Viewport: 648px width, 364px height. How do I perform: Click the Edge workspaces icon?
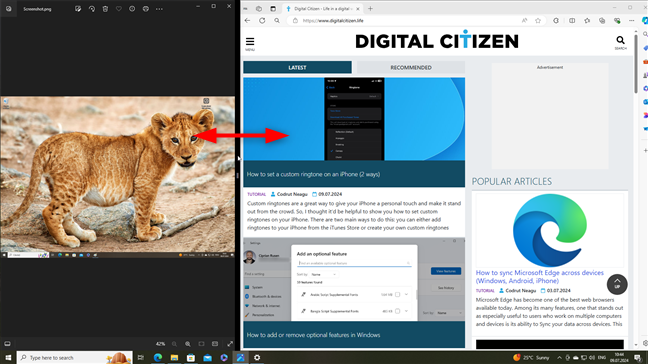point(259,8)
